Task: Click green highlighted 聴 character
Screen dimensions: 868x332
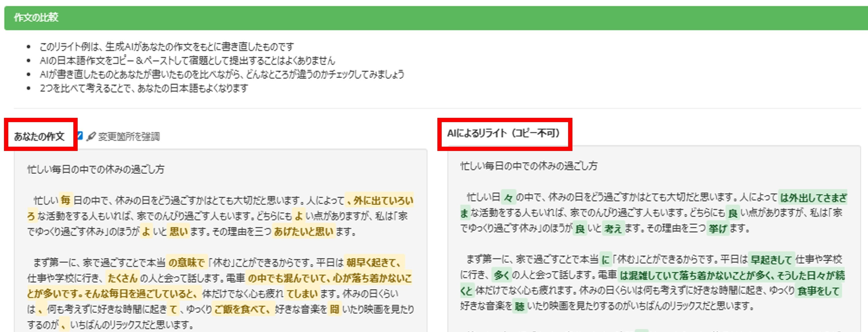Action: [519, 306]
